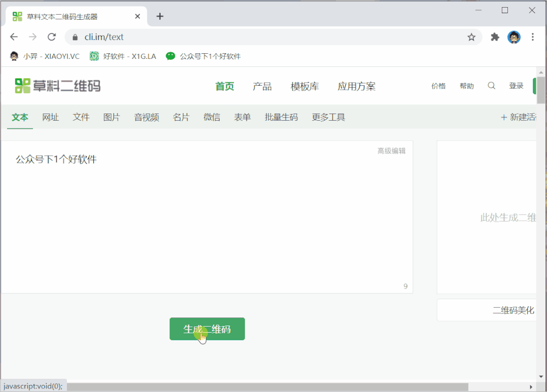Switch to the 音视频 tab
Image resolution: width=547 pixels, height=392 pixels.
[147, 117]
